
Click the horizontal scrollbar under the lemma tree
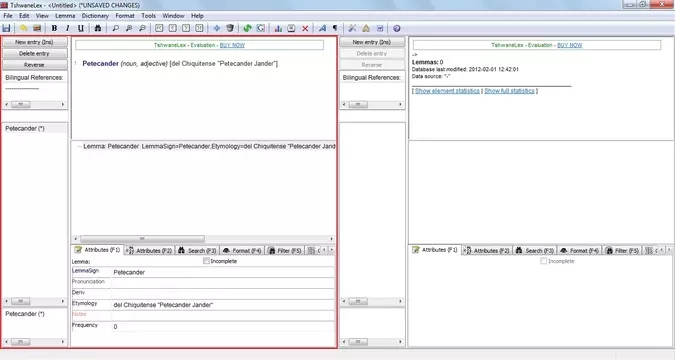pyautogui.click(x=203, y=239)
